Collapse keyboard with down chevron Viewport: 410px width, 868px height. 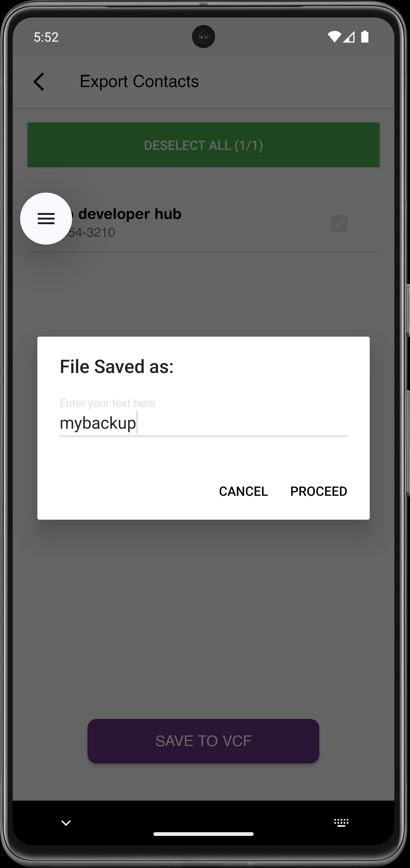click(66, 823)
